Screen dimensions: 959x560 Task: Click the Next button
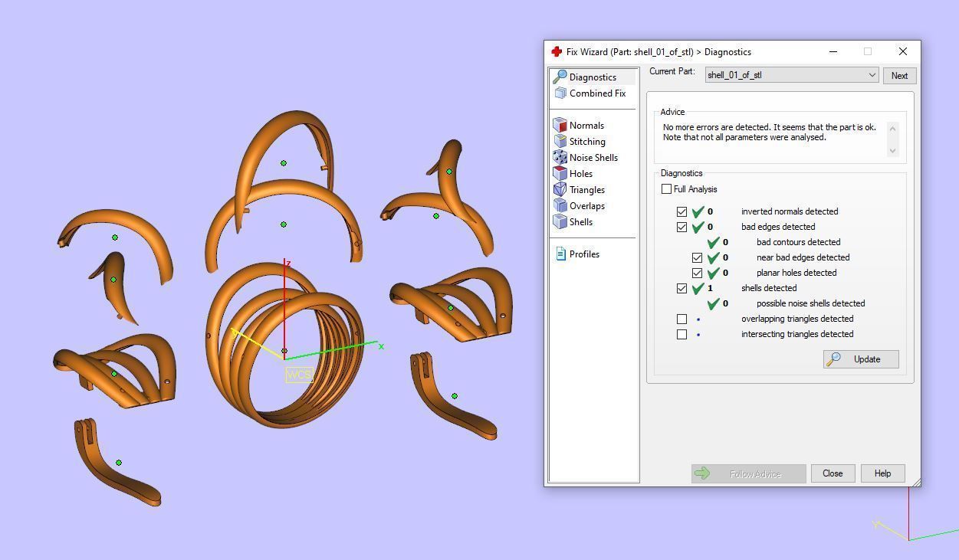pos(899,76)
